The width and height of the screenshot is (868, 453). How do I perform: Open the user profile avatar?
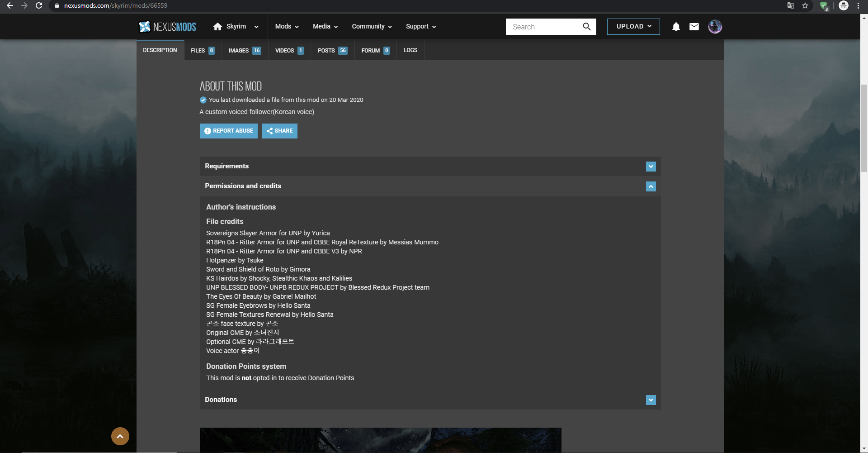click(x=715, y=27)
